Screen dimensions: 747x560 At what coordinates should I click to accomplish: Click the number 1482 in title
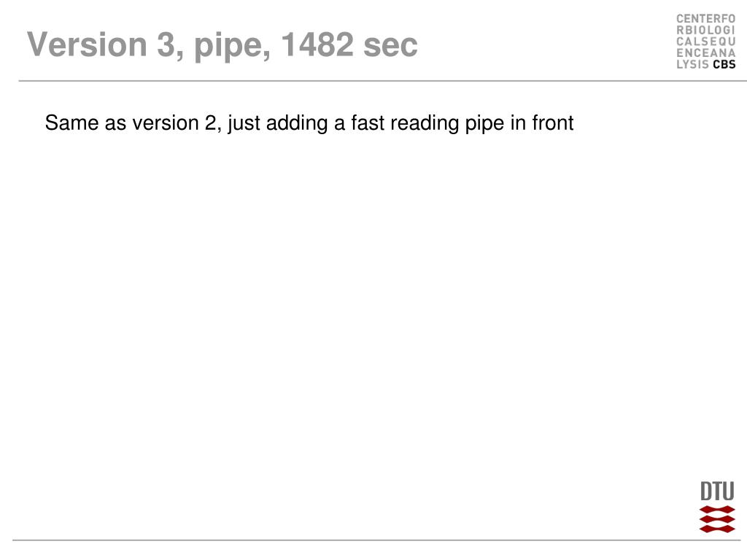(317, 44)
